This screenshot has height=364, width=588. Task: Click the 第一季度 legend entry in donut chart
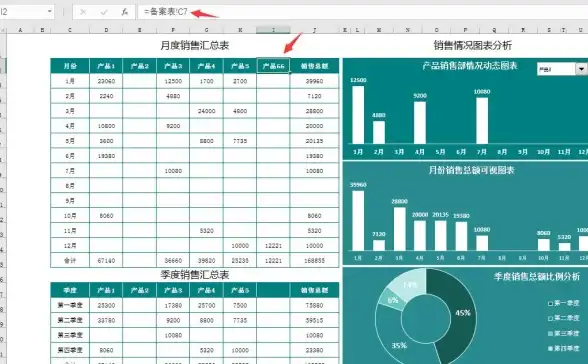coord(564,303)
